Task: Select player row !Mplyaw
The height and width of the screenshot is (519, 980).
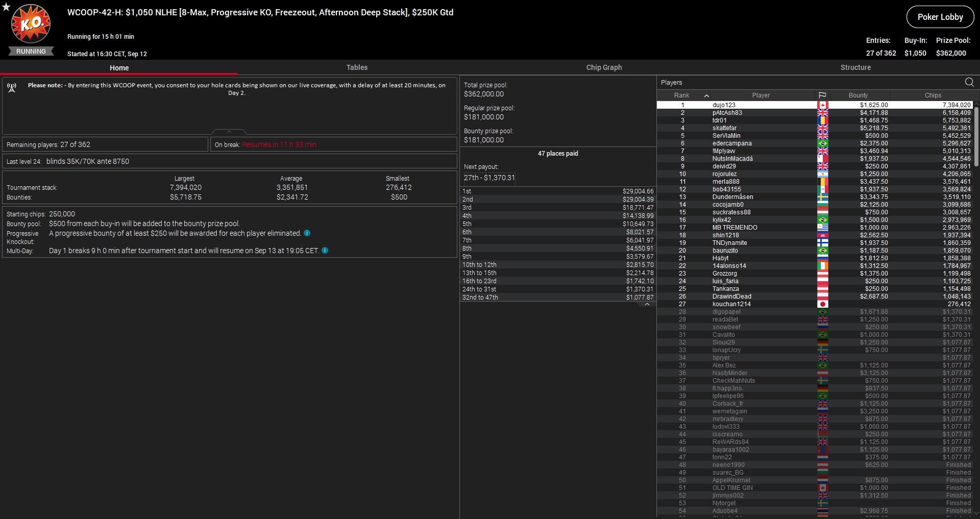Action: 815,151
